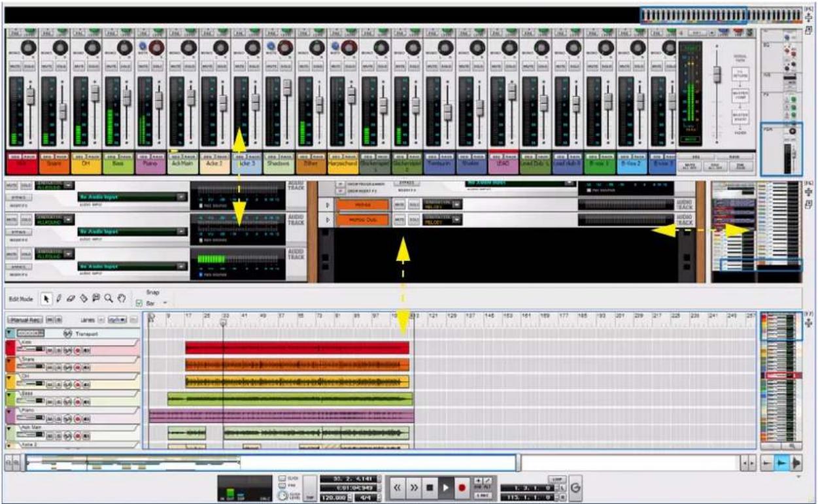The width and height of the screenshot is (818, 504).
Task: Click the Q Rec button in transport
Action: 482,496
